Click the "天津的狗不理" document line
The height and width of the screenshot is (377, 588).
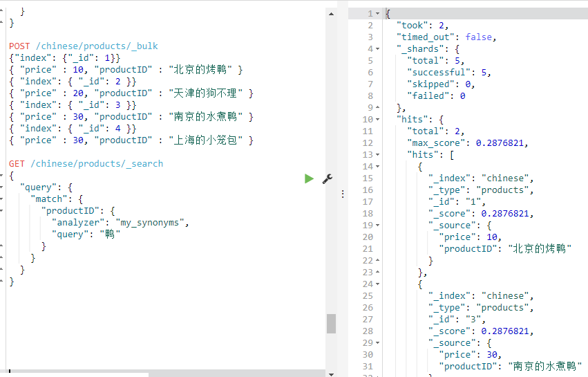click(131, 93)
